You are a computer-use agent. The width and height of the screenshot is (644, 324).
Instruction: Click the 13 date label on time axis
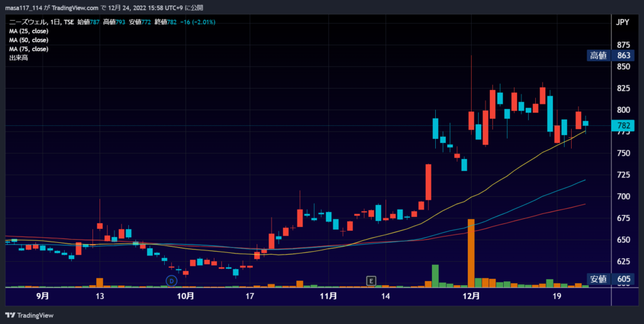tap(99, 296)
